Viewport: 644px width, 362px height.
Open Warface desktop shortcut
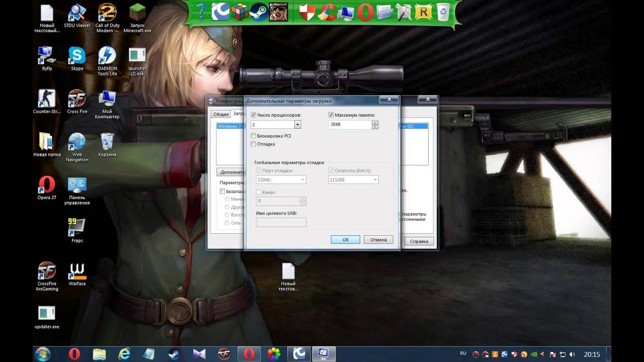click(77, 274)
